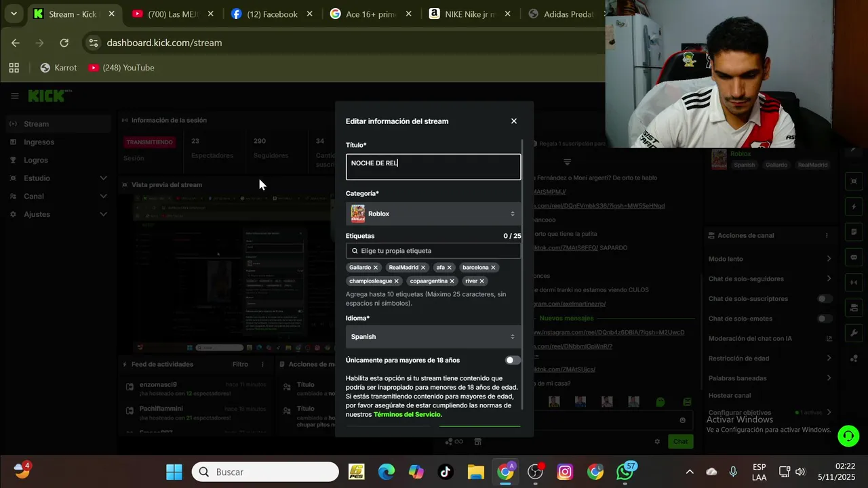Toggle Chat de solo-emotes
Image resolution: width=868 pixels, height=488 pixels.
coord(825,319)
